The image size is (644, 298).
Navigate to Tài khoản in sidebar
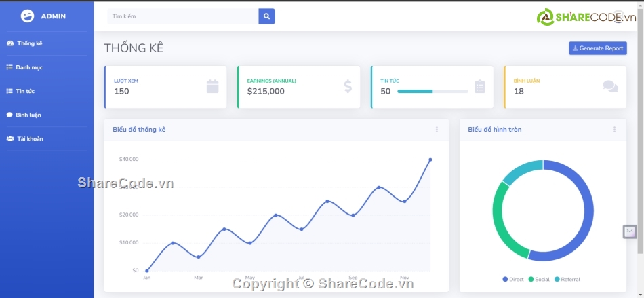pyautogui.click(x=47, y=139)
